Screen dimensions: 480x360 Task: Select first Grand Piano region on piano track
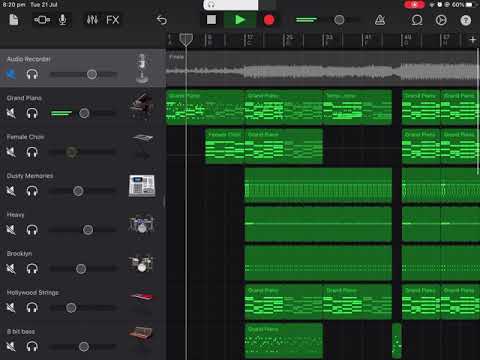point(205,107)
